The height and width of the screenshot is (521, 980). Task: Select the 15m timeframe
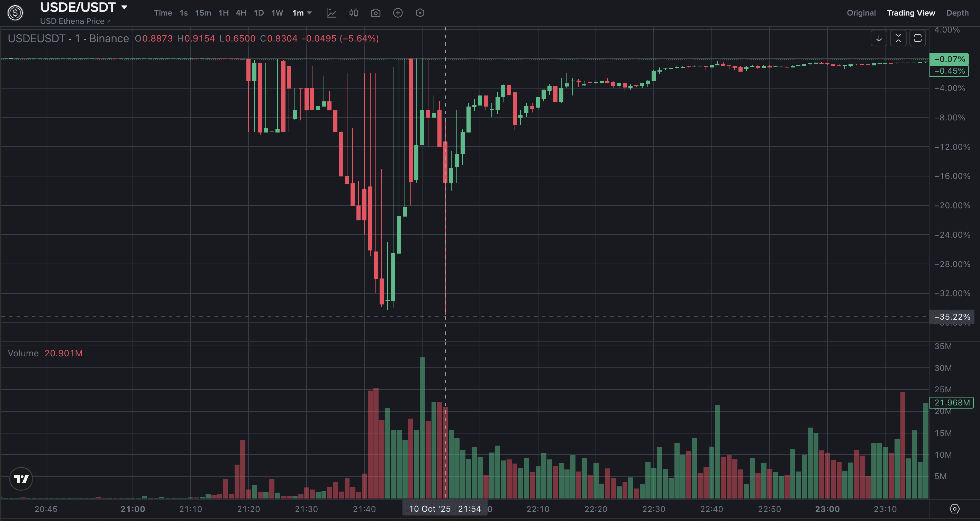click(203, 13)
